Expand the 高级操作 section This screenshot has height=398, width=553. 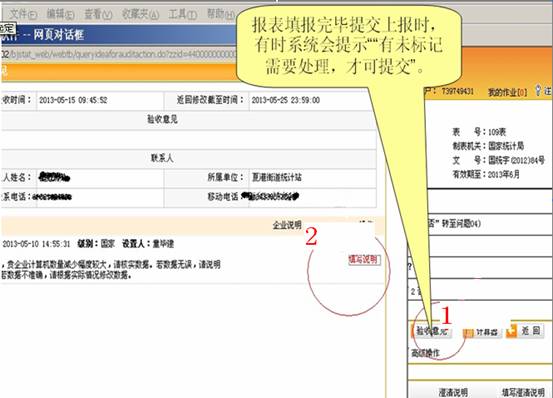pos(426,353)
